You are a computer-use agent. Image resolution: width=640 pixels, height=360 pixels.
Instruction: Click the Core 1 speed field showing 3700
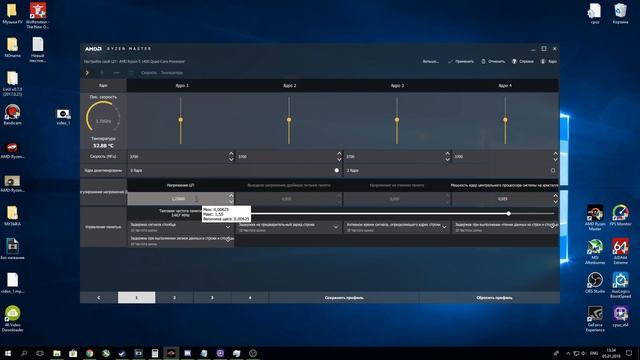[x=178, y=157]
